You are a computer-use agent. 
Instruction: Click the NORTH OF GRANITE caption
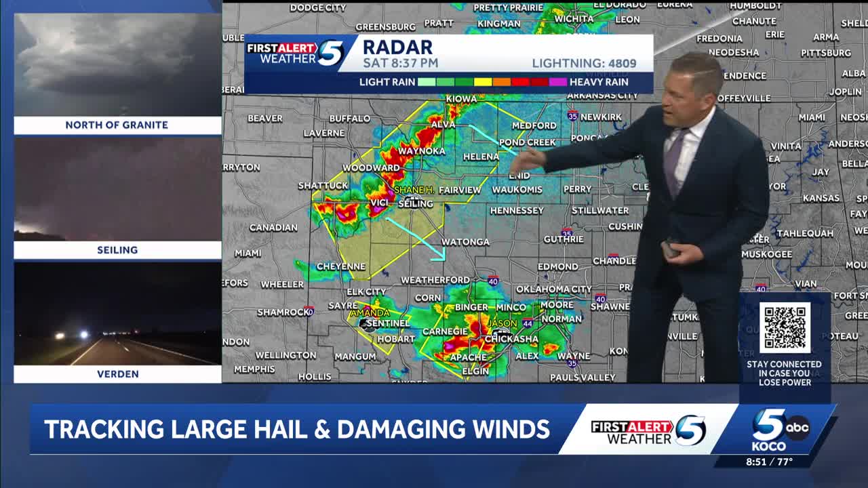pos(117,125)
